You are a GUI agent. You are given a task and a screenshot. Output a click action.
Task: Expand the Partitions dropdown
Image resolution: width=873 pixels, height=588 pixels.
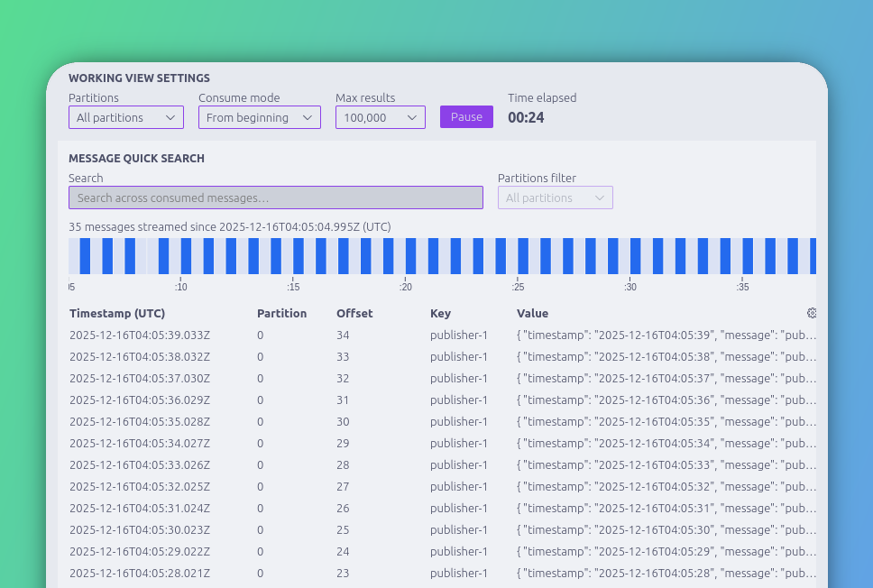(126, 117)
